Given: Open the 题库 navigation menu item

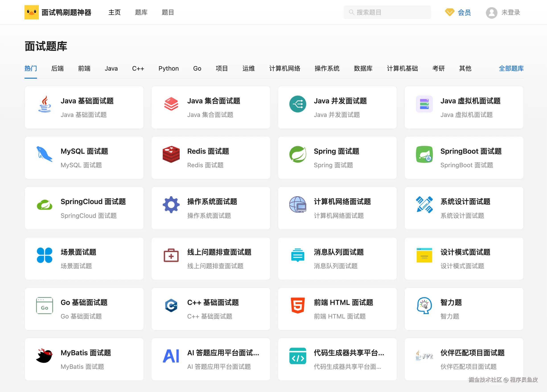Looking at the screenshot, I should click(141, 12).
